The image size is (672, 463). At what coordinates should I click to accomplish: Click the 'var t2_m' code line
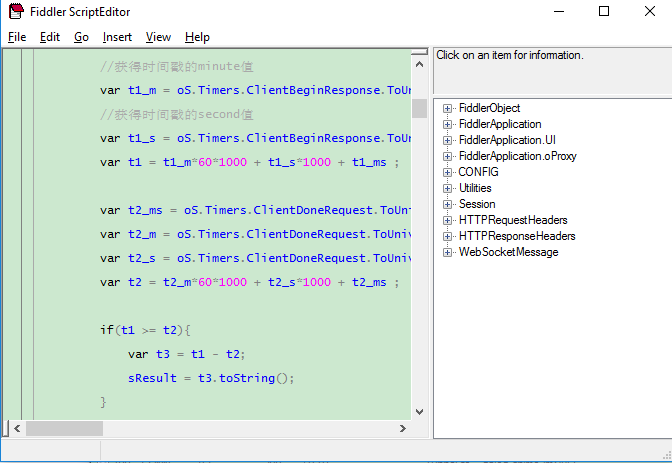pyautogui.click(x=255, y=235)
